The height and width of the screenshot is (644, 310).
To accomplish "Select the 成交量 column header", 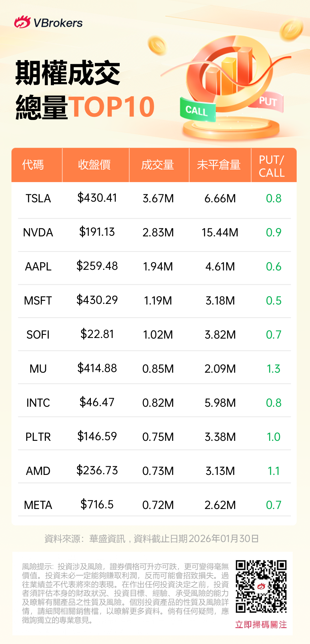I will pyautogui.click(x=157, y=165).
